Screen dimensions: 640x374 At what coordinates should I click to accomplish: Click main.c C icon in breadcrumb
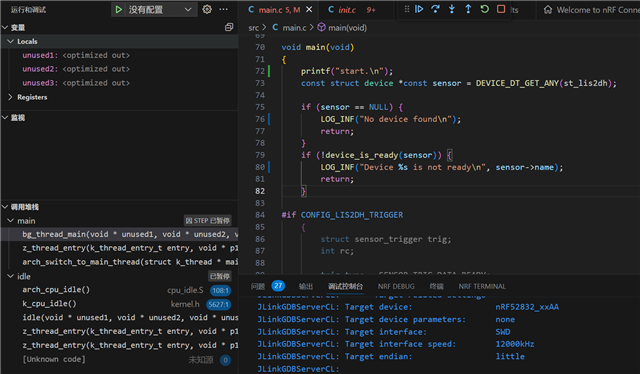(275, 27)
